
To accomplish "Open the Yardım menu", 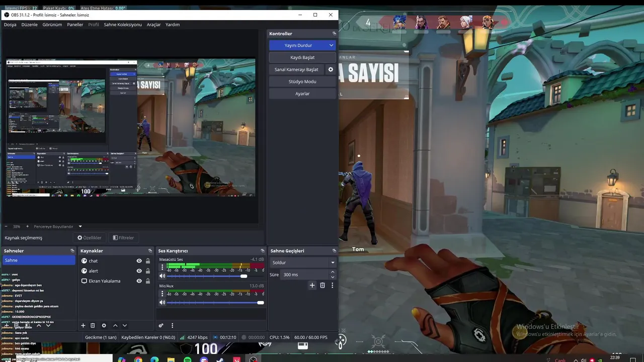I will 173,25.
